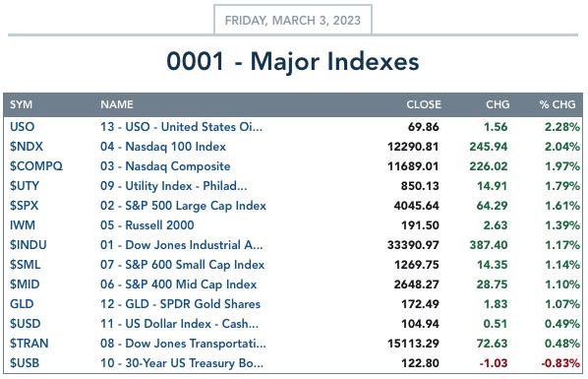Click the Dow Jones Industrial name link

[x=182, y=245]
